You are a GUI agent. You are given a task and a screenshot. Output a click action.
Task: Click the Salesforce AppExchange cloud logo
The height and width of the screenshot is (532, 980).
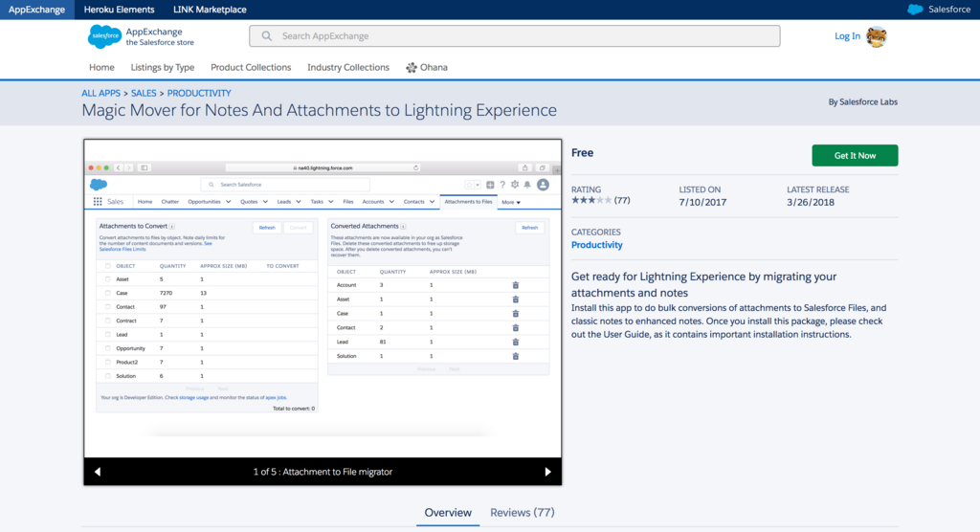click(x=104, y=36)
